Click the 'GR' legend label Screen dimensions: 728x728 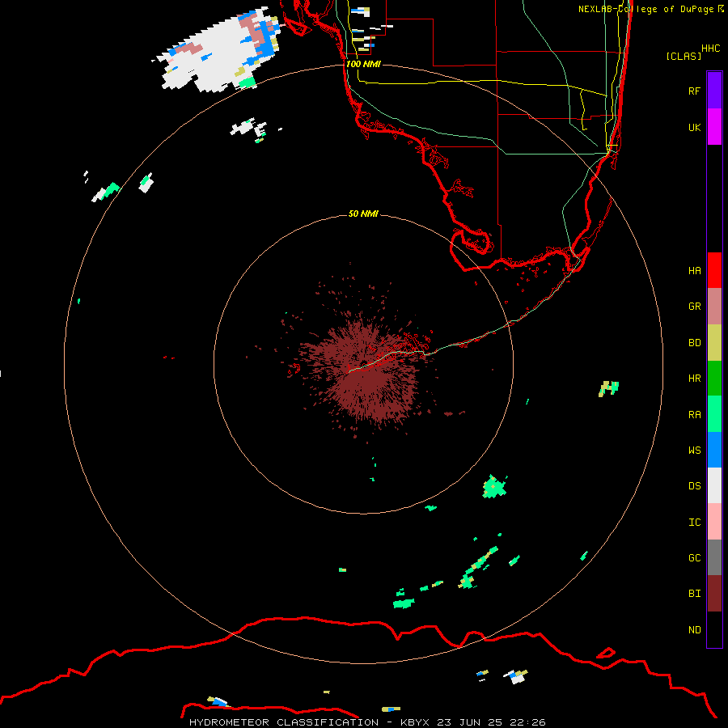pos(694,307)
